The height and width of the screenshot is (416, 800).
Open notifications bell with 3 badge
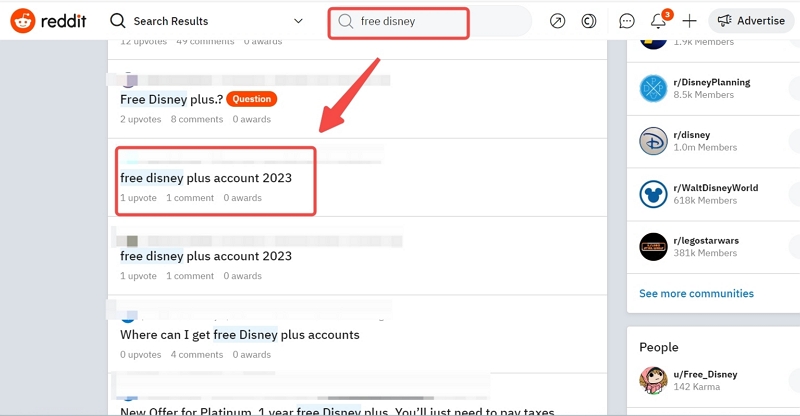(x=658, y=21)
